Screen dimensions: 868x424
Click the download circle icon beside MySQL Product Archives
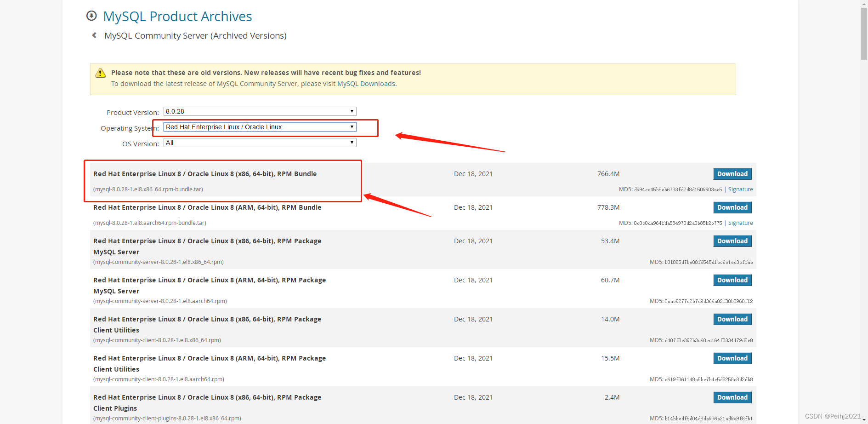click(x=91, y=16)
